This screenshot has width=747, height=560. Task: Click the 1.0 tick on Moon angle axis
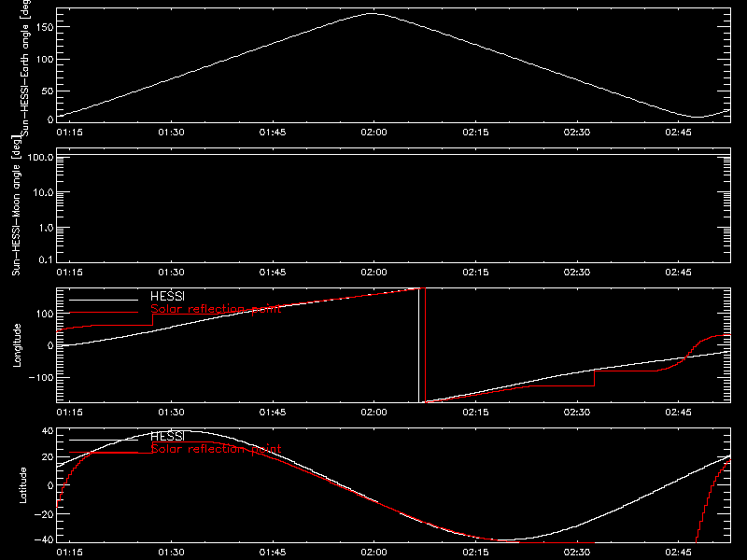click(x=46, y=228)
